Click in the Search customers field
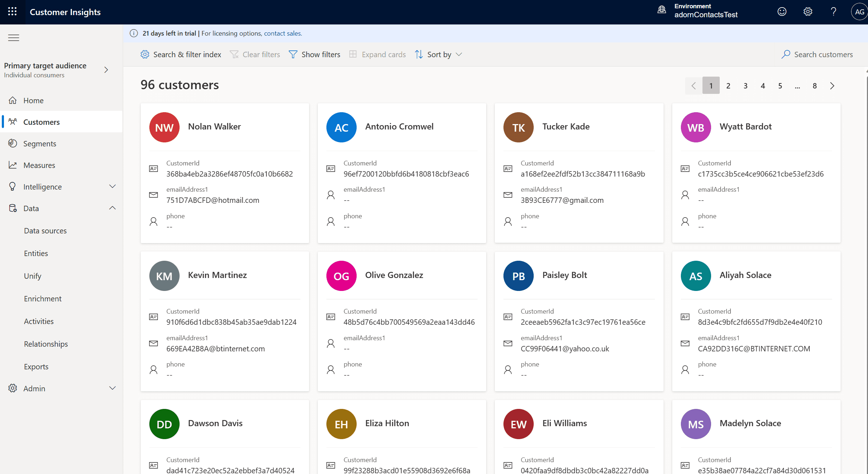This screenshot has width=868, height=474. tap(823, 54)
